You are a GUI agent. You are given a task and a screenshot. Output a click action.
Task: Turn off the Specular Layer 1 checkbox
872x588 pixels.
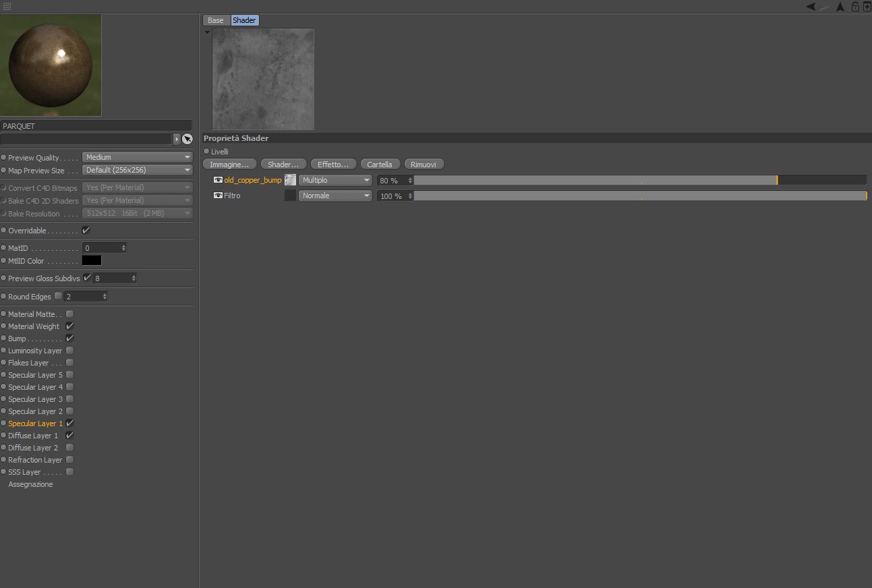(69, 423)
